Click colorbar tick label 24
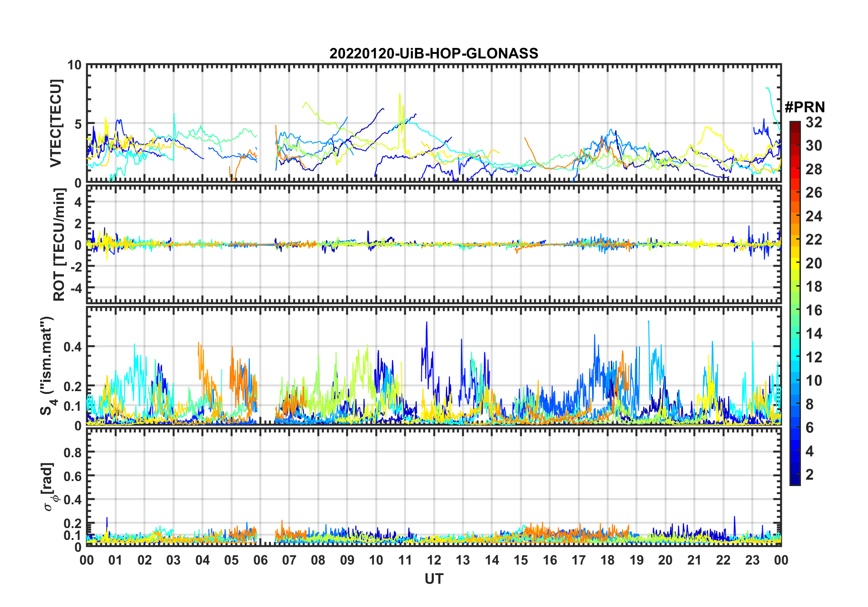This screenshot has width=868, height=607. coord(814,216)
